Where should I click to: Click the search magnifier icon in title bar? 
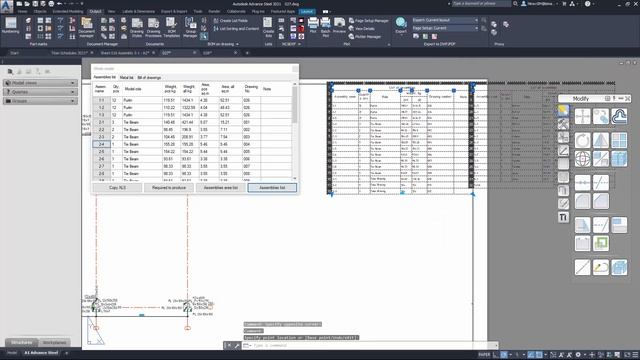pyautogui.click(x=516, y=4)
